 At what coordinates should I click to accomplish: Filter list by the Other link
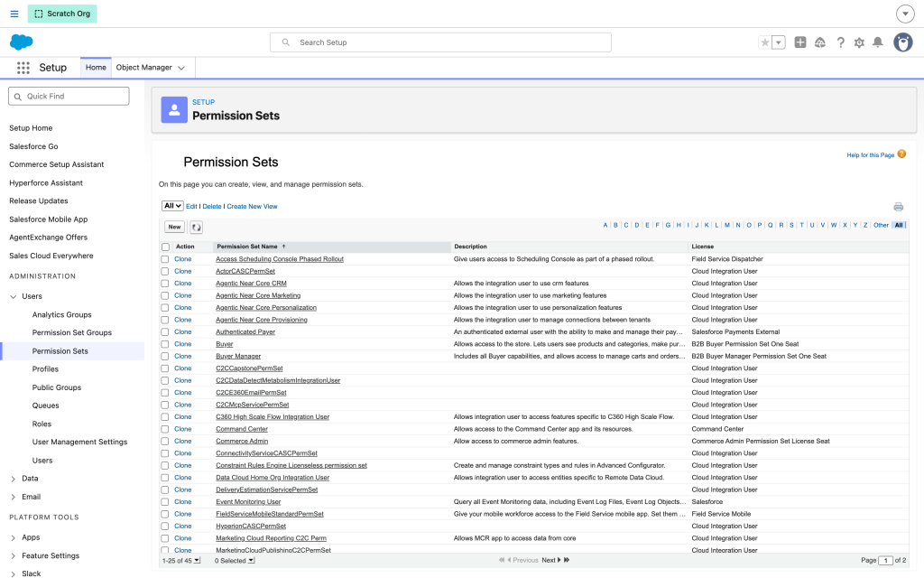(881, 225)
